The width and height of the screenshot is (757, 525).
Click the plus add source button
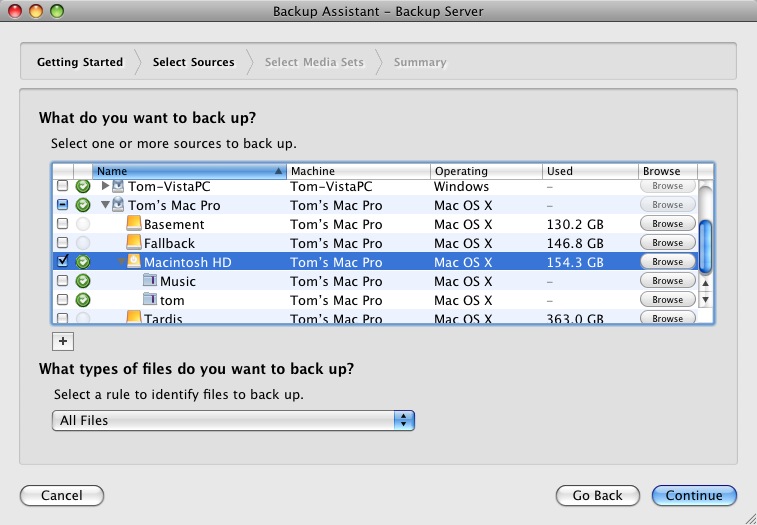click(63, 341)
